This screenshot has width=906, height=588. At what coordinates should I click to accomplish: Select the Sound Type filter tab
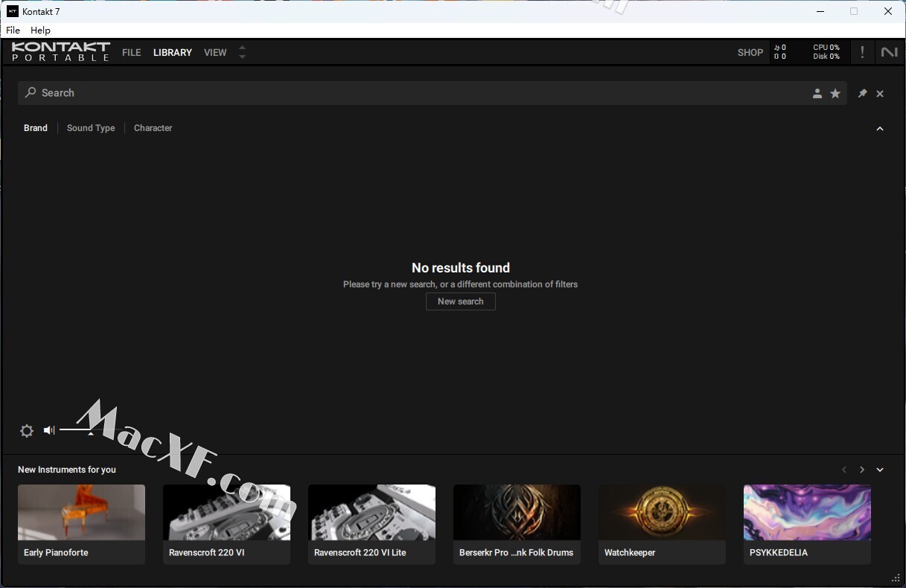click(91, 128)
